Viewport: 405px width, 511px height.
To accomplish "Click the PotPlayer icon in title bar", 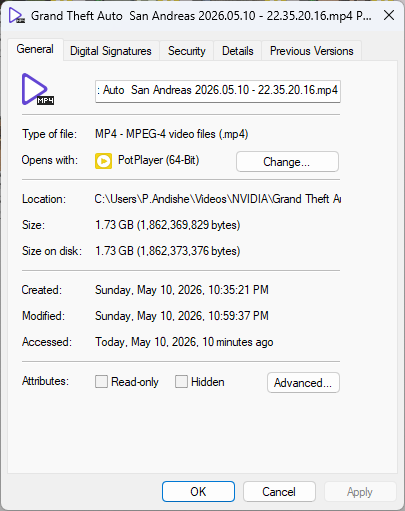I will [17, 16].
